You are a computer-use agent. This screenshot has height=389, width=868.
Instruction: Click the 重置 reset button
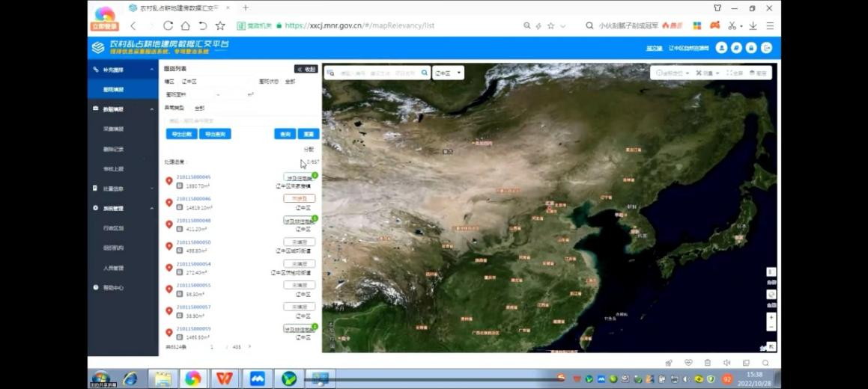tap(309, 134)
